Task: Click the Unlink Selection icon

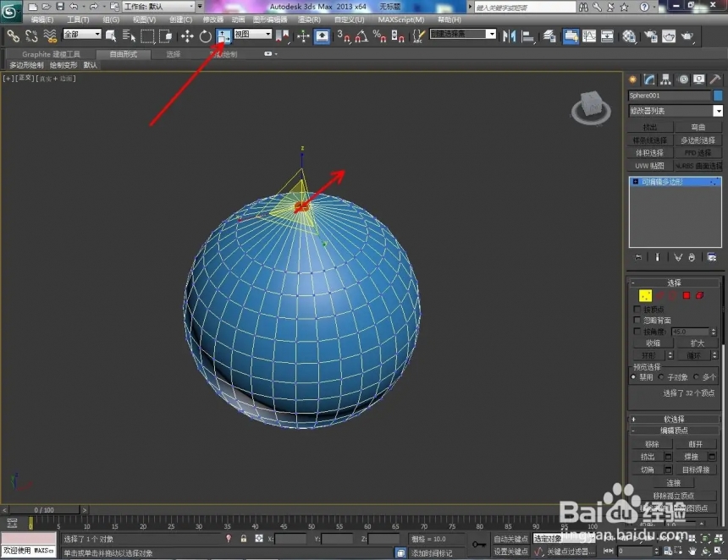Action: pos(31,36)
